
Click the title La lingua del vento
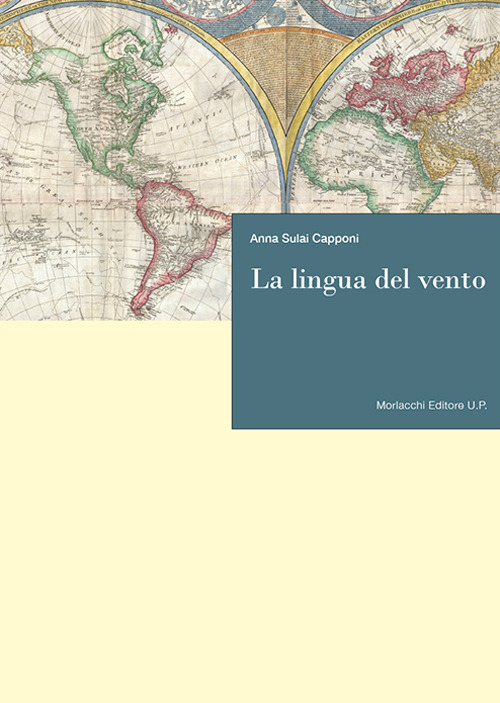click(x=368, y=281)
